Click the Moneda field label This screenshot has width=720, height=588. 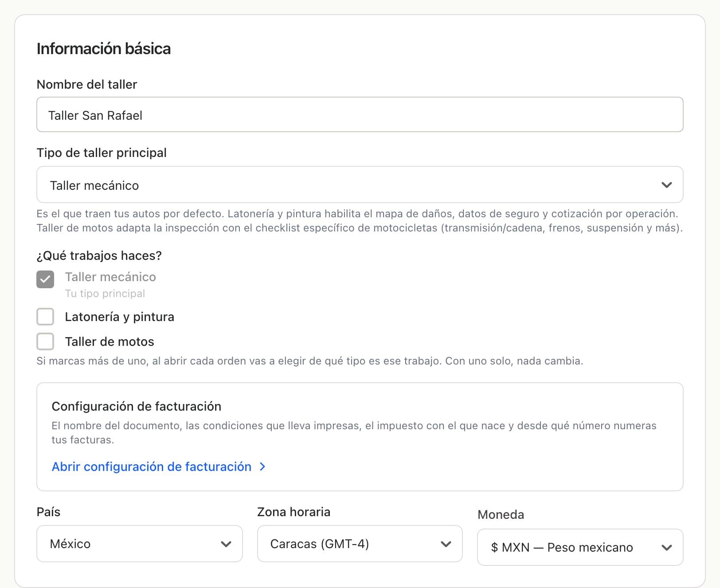coord(501,514)
